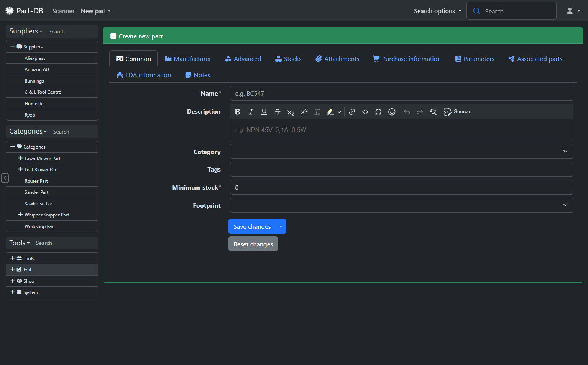Toggle bold formatting in description editor
Image resolution: width=588 pixels, height=365 pixels.
click(x=238, y=112)
